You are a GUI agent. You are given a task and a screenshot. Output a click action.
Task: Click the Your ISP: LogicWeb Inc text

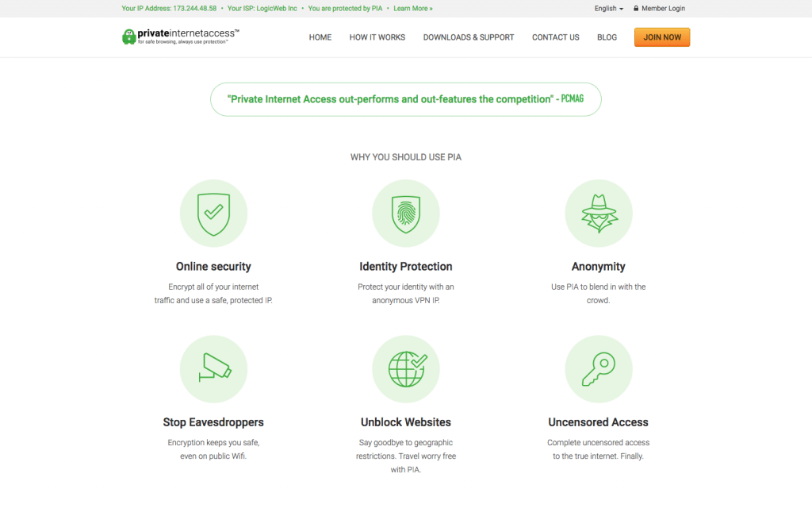click(x=262, y=8)
